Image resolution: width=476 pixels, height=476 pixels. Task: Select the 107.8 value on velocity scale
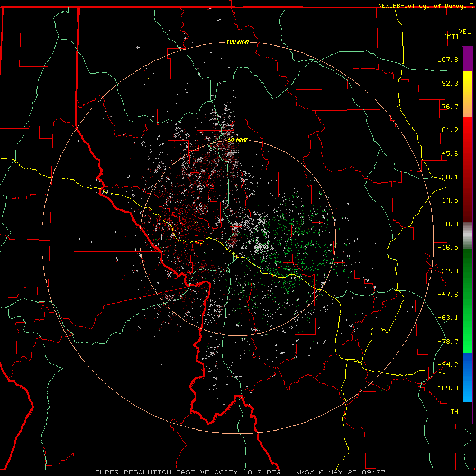click(x=448, y=59)
